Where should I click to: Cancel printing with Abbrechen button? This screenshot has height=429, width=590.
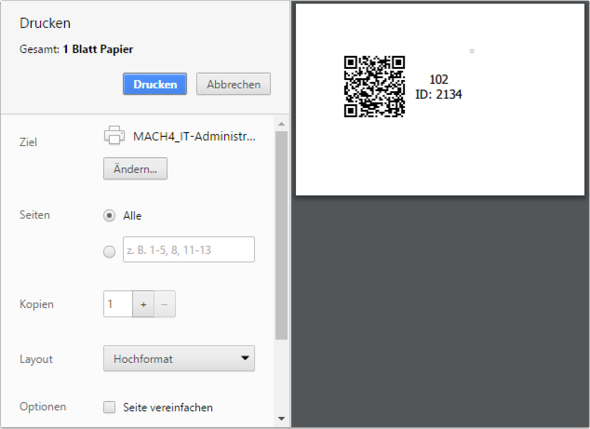233,84
